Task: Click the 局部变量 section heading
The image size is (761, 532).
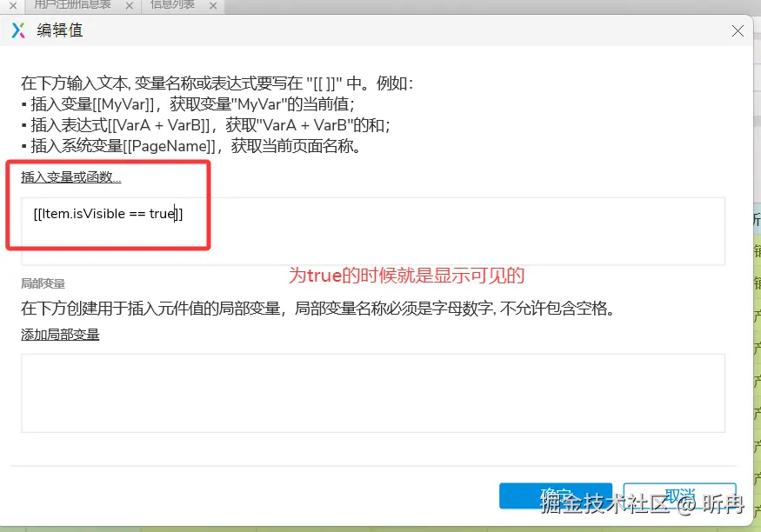Action: (x=43, y=283)
